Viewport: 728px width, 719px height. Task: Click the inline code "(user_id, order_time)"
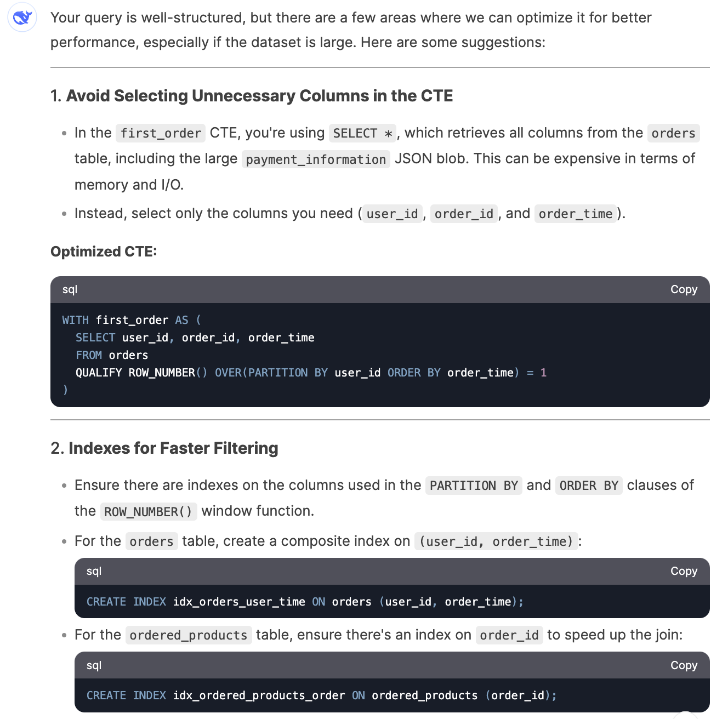(496, 541)
